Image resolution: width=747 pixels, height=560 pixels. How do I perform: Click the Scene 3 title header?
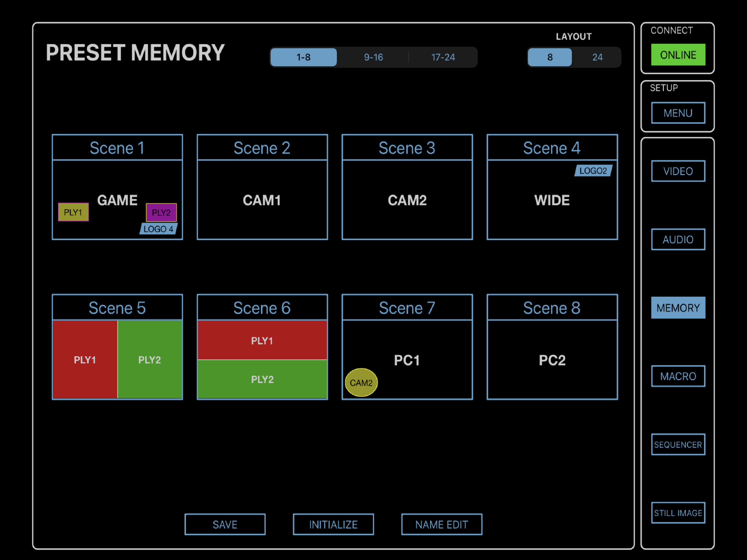[x=407, y=148]
